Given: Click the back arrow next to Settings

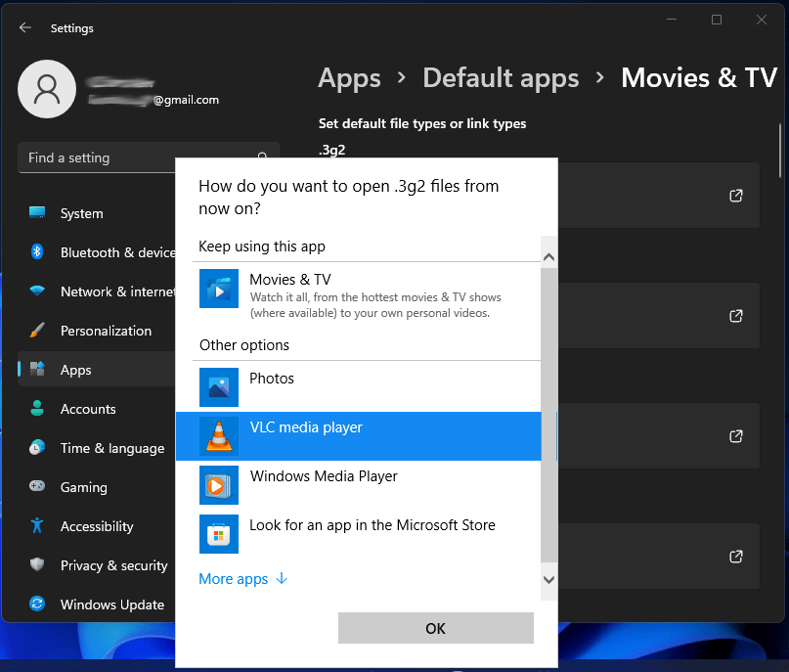Looking at the screenshot, I should tap(25, 27).
